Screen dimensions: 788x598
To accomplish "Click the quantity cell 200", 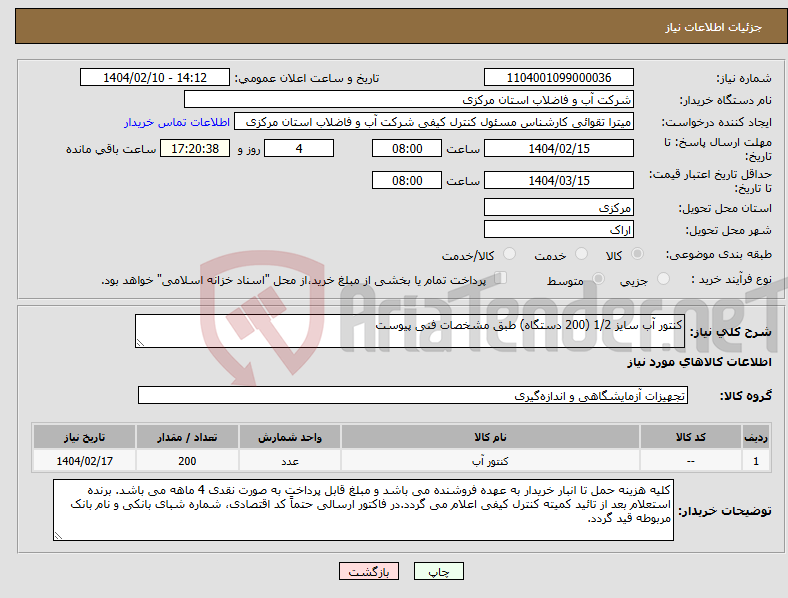I will [187, 461].
